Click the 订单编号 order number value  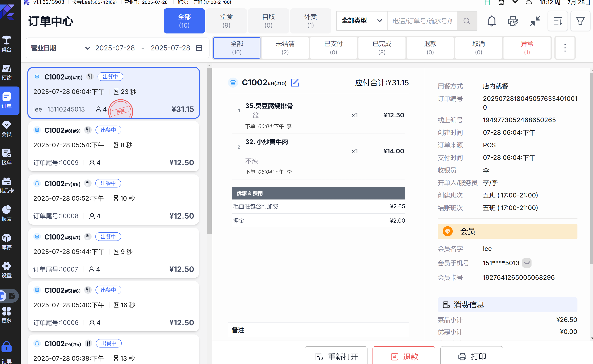tap(530, 103)
